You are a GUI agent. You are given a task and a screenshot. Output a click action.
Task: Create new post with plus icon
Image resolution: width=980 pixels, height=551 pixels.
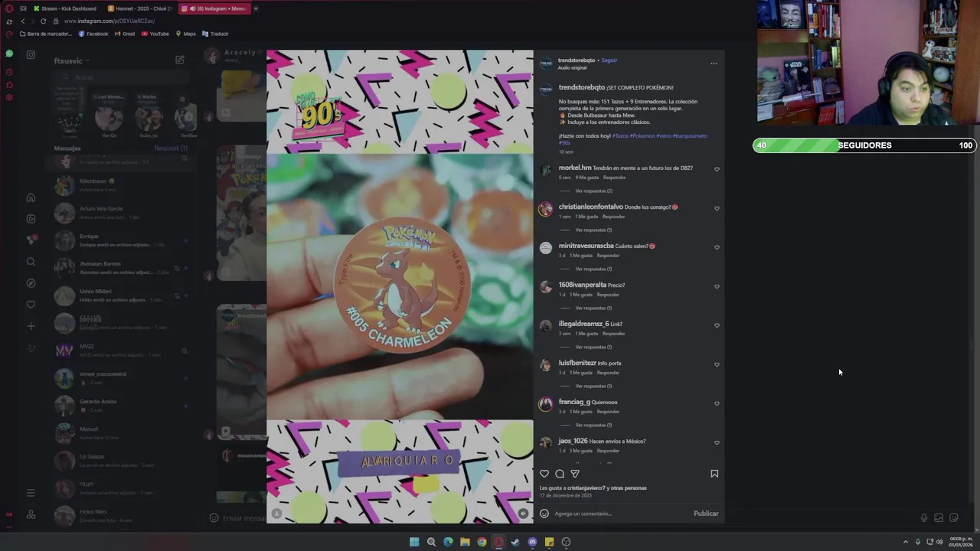(31, 326)
